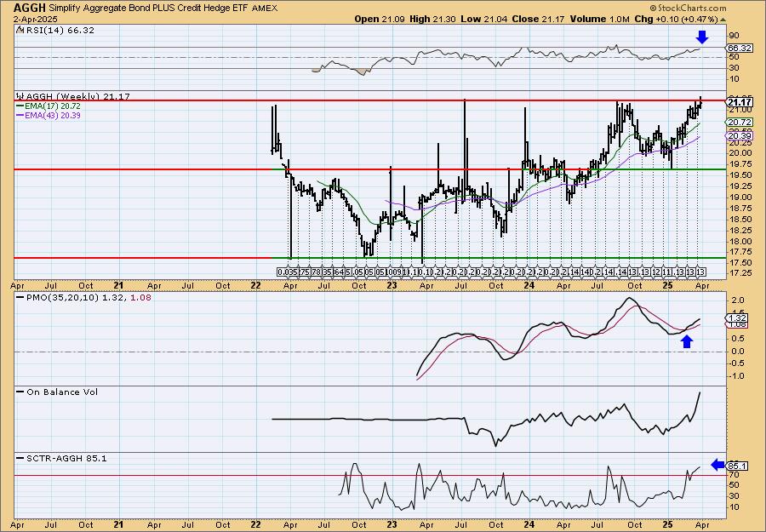Click the 20.00 price axis label

740,153
